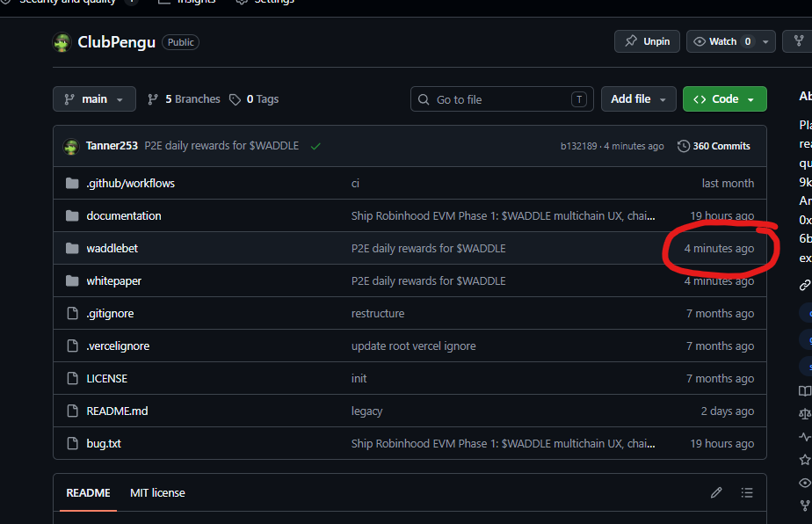Open the 'restructure' commit message link
Viewport: 812px width, 524px height.
378,313
